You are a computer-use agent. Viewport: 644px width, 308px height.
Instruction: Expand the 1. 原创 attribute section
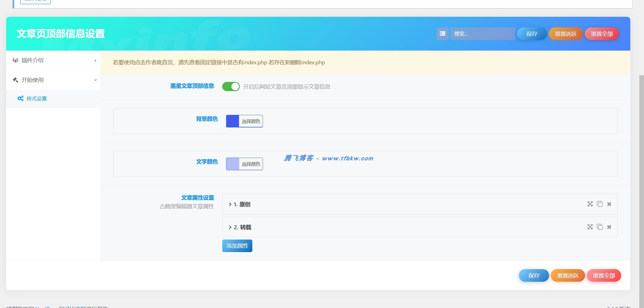(230, 204)
